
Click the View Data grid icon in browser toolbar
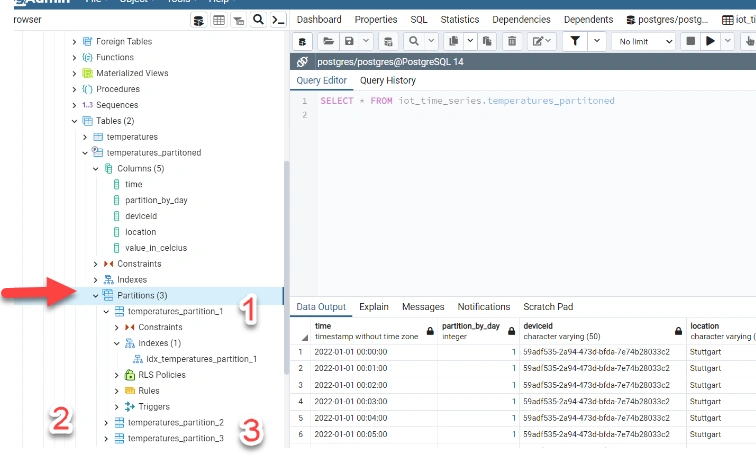pyautogui.click(x=219, y=20)
